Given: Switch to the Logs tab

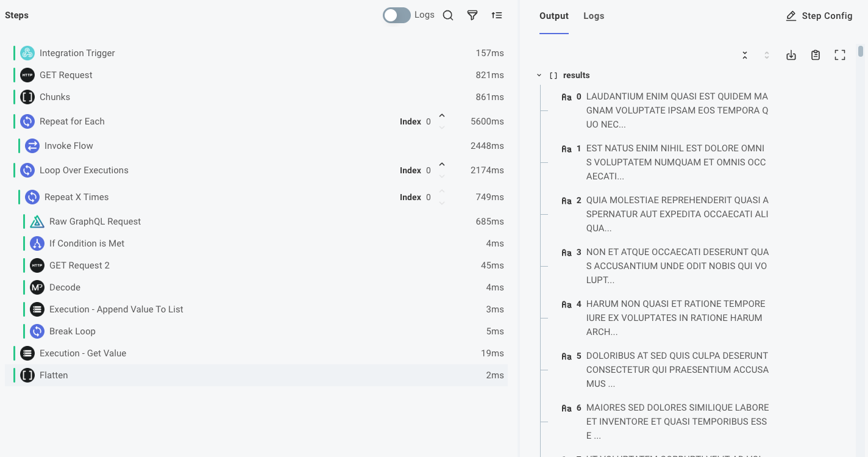Looking at the screenshot, I should (594, 16).
